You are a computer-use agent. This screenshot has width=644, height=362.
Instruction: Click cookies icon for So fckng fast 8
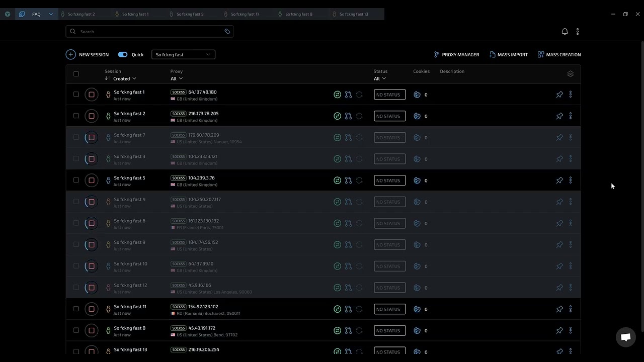417,330
